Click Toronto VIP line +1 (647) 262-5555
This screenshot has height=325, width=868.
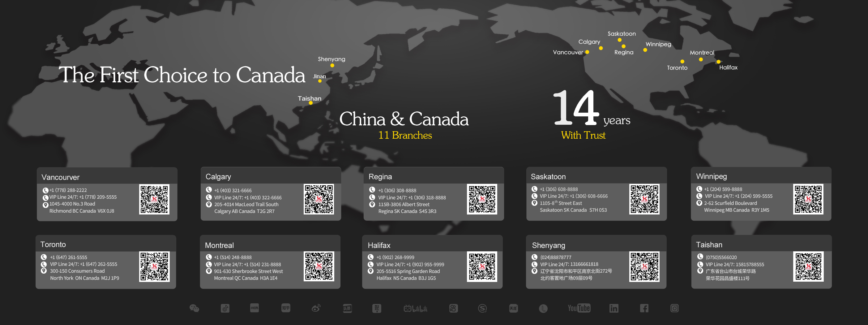point(83,264)
